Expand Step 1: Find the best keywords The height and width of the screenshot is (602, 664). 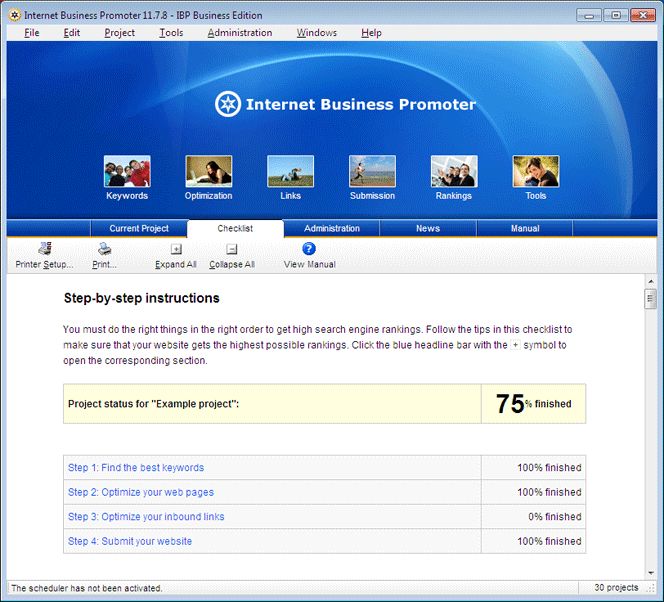point(136,467)
